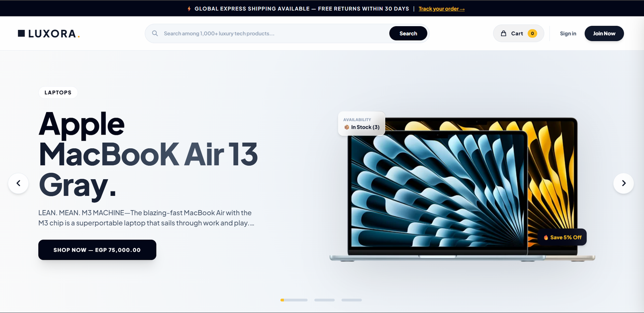Viewport: 644px width, 313px height.
Task: Click the MacBook Air product image
Action: click(462, 189)
